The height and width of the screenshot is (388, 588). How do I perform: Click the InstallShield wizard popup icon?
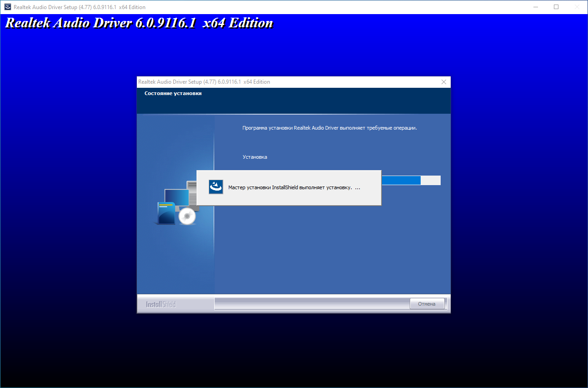pos(216,187)
